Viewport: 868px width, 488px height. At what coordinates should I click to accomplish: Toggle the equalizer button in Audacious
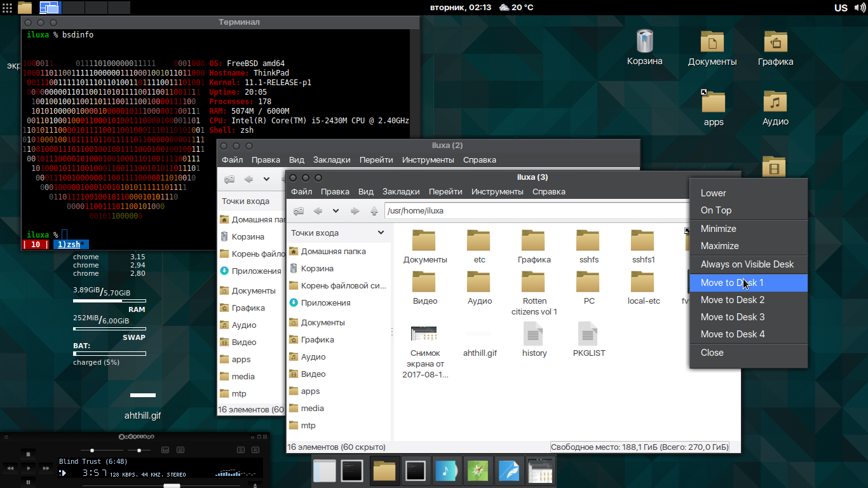[165, 450]
